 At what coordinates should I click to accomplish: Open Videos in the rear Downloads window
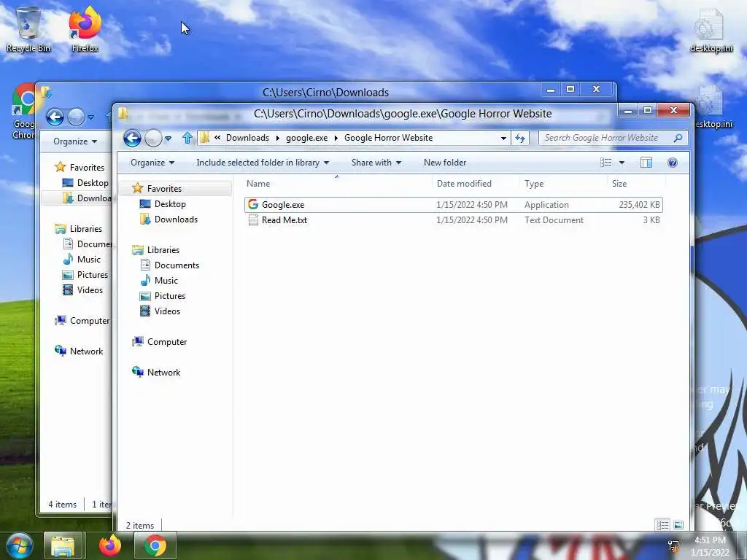90,290
